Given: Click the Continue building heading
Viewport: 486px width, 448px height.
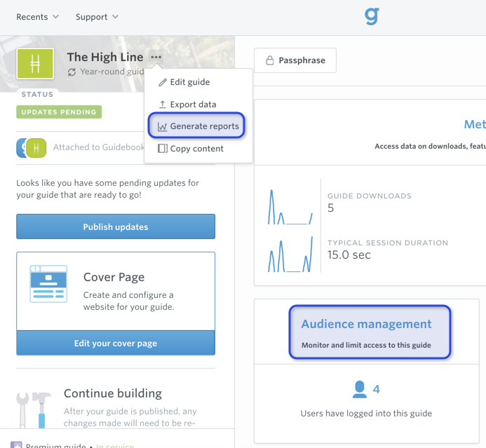Looking at the screenshot, I should point(113,393).
